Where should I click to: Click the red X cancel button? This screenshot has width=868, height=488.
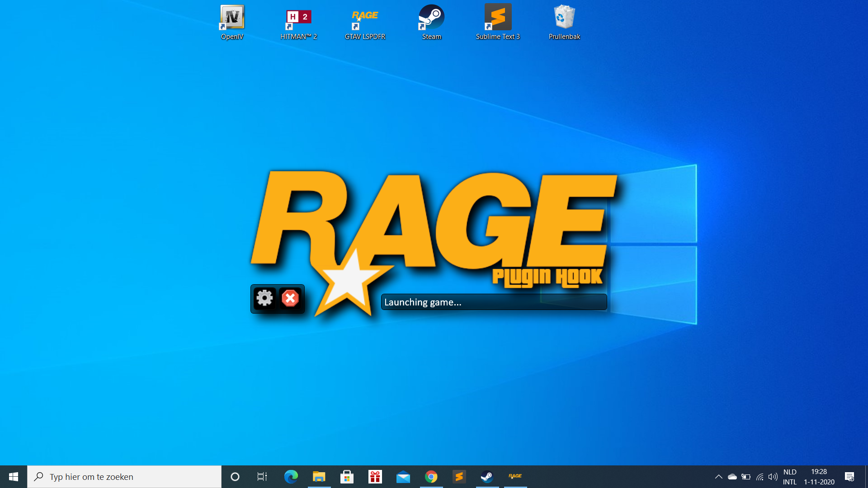coord(290,298)
